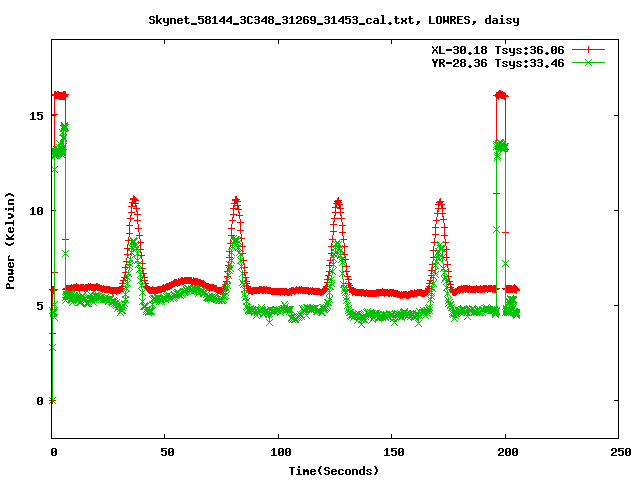Image resolution: width=640 pixels, height=480 pixels.
Task: Click the Power (Kelvin) y-axis label
Action: (10, 241)
